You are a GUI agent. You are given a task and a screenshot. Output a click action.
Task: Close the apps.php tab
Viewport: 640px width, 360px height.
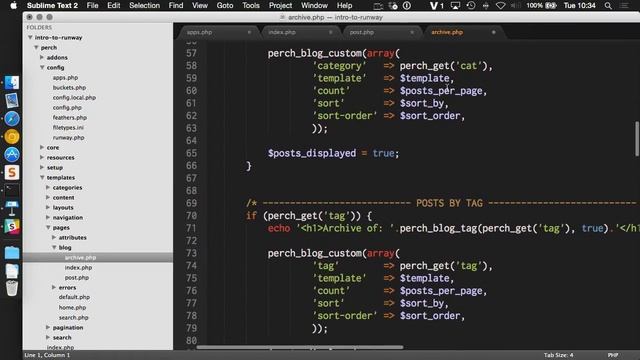click(x=249, y=32)
